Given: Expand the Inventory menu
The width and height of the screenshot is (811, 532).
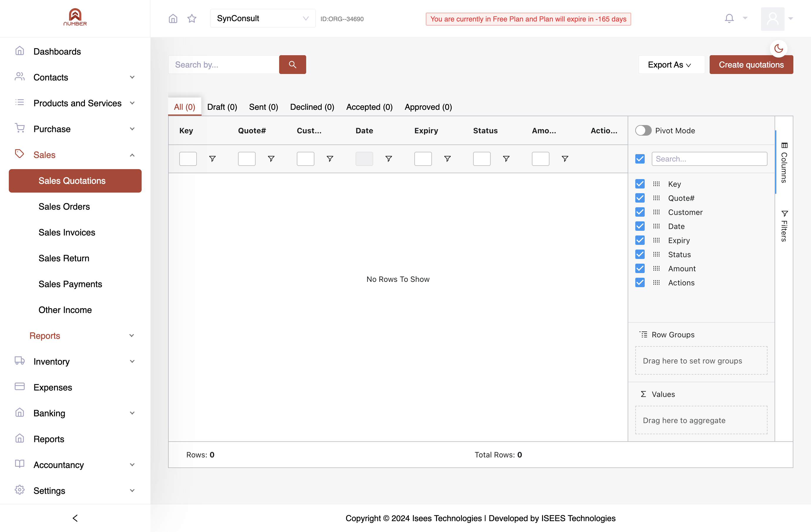Looking at the screenshot, I should coord(75,361).
